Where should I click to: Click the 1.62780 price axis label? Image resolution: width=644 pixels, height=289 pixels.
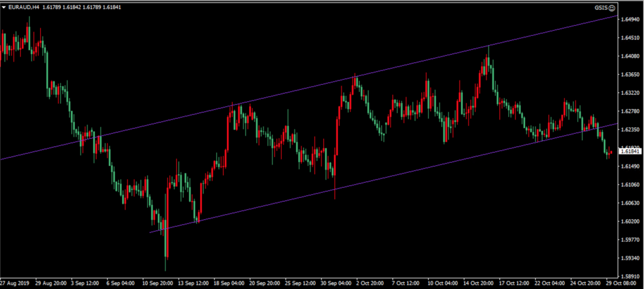(630, 111)
